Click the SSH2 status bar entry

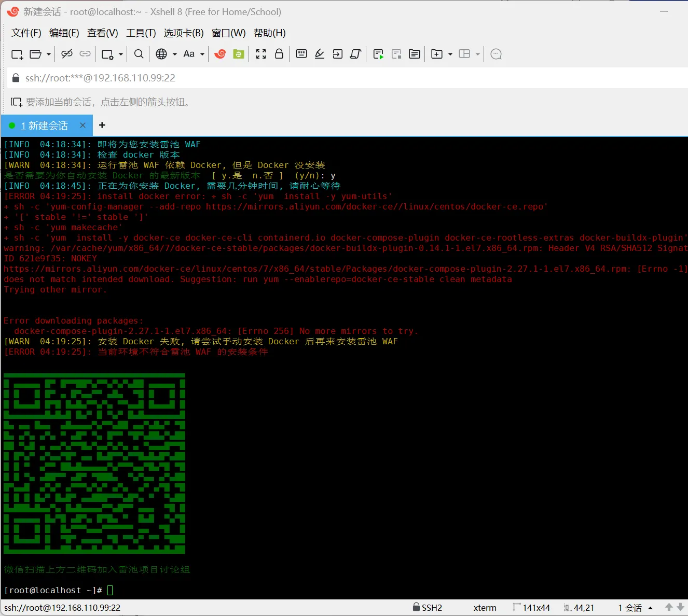coord(428,608)
